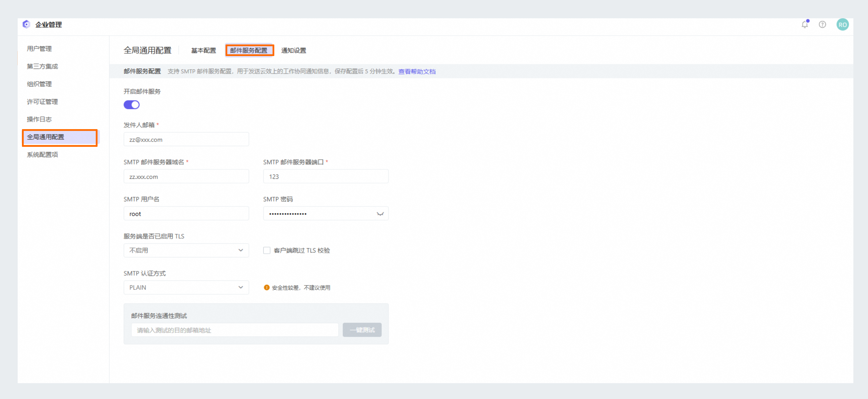Open the help question mark icon
The image size is (868, 399).
pos(822,24)
